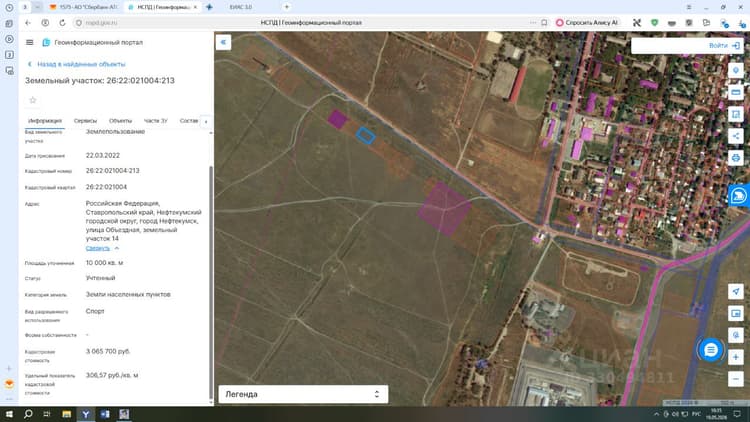Click the Войти login button
The width and height of the screenshot is (750, 422).
click(x=724, y=45)
